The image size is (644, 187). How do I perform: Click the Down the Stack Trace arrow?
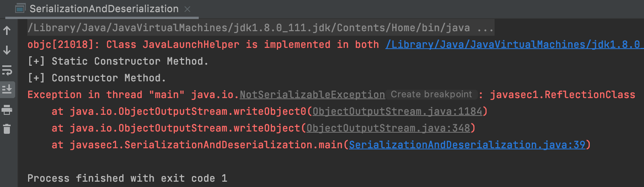[x=7, y=50]
